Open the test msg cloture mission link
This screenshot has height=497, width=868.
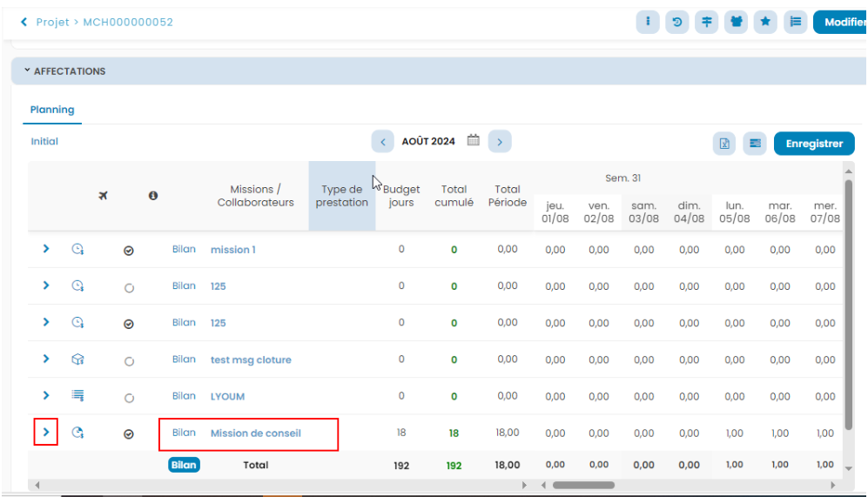coord(251,359)
